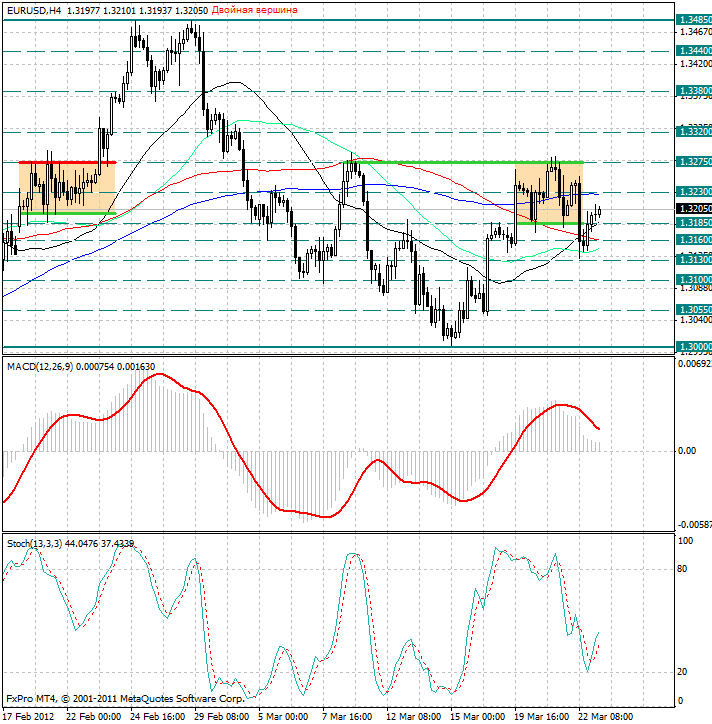This screenshot has width=712, height=724.
Task: Click the 1.3088 price axis value
Action: [694, 288]
